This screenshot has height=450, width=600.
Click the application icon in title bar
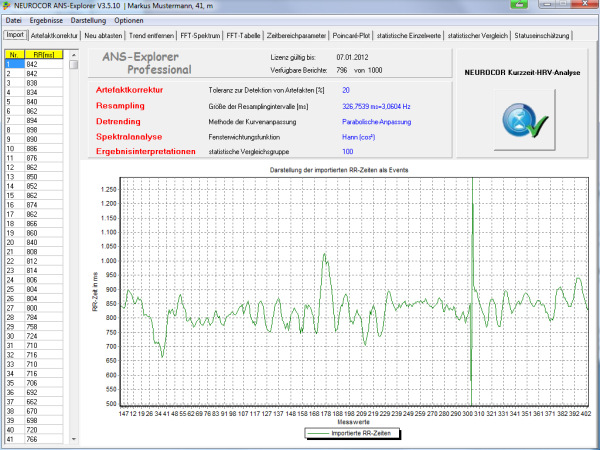point(7,5)
